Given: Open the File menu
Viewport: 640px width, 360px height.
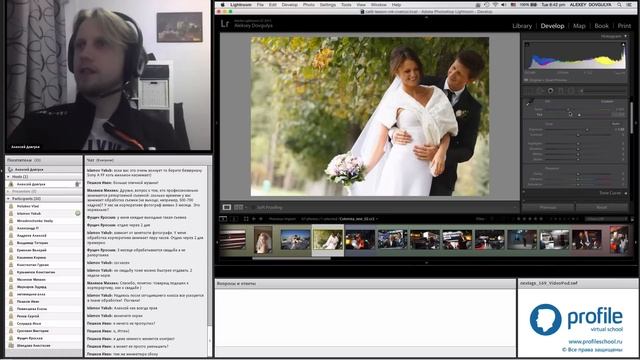Looking at the screenshot, I should 260,4.
